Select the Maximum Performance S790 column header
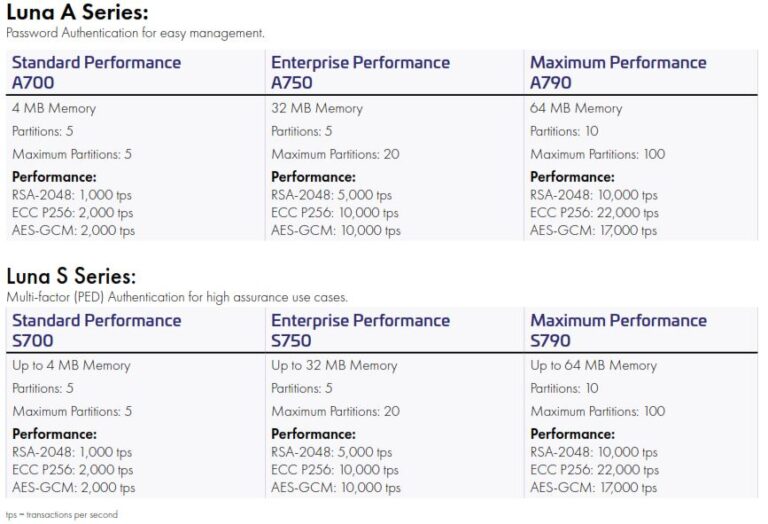768x524 pixels. click(x=618, y=330)
